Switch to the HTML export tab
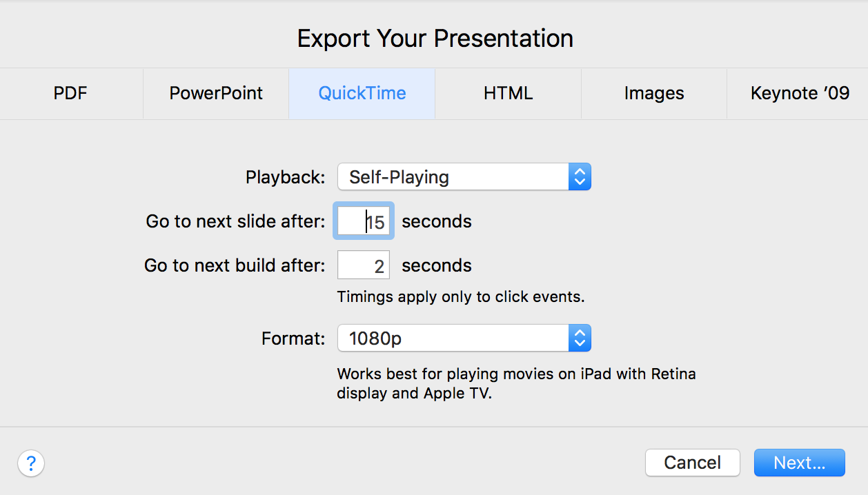Image resolution: width=868 pixels, height=495 pixels. [x=508, y=94]
